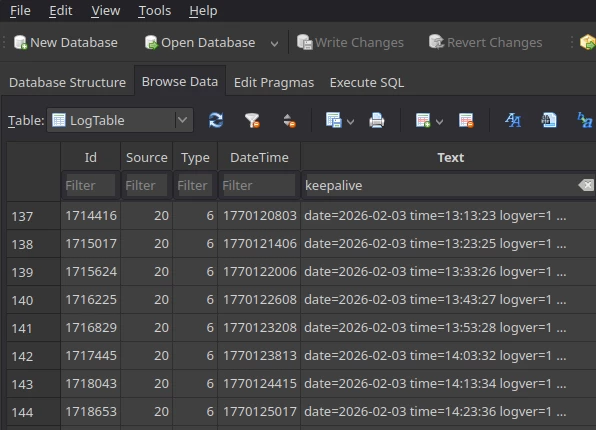Clear the keepalive filter text
Image resolution: width=596 pixels, height=430 pixels.
pos(586,185)
